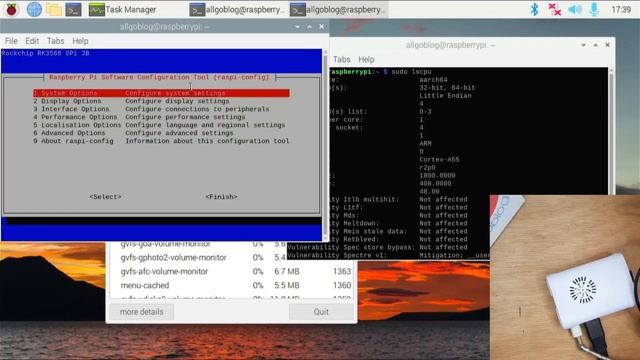Click Cortex-A55 text in lscpu output
The image size is (640, 360).
point(439,160)
